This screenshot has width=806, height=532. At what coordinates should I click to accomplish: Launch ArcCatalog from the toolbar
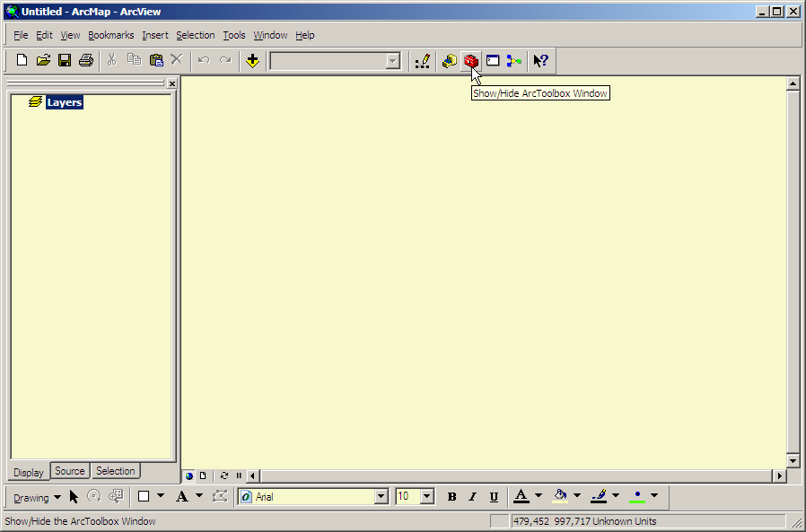click(x=450, y=61)
